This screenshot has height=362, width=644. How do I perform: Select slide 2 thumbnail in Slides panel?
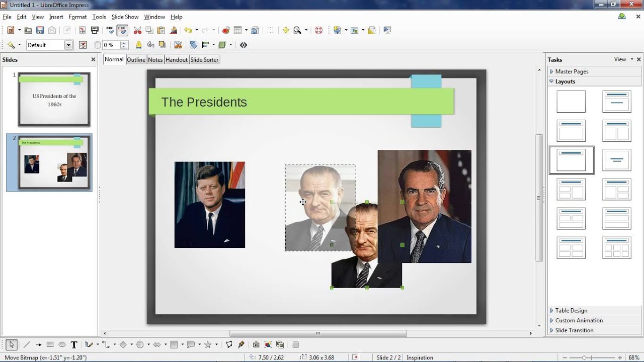(54, 162)
